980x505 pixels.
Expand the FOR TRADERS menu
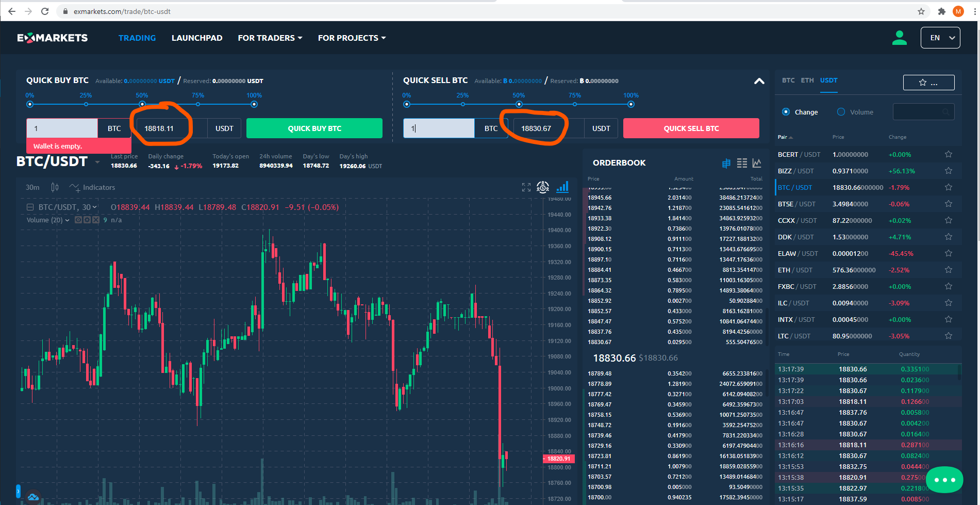pos(270,38)
